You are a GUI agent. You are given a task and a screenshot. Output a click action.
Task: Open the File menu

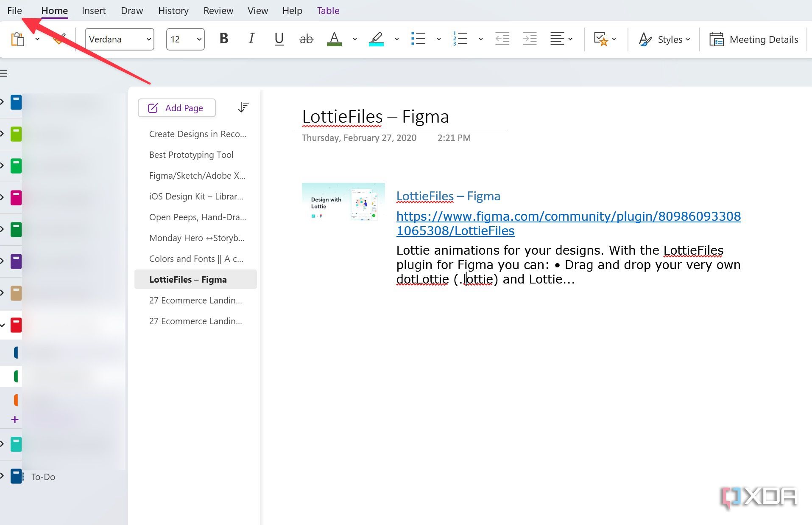coord(14,10)
